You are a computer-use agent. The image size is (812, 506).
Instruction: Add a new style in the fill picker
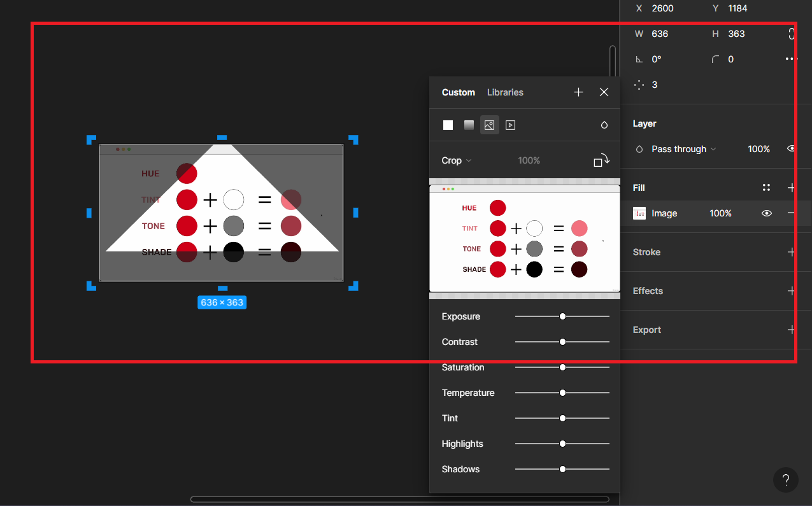(x=578, y=92)
